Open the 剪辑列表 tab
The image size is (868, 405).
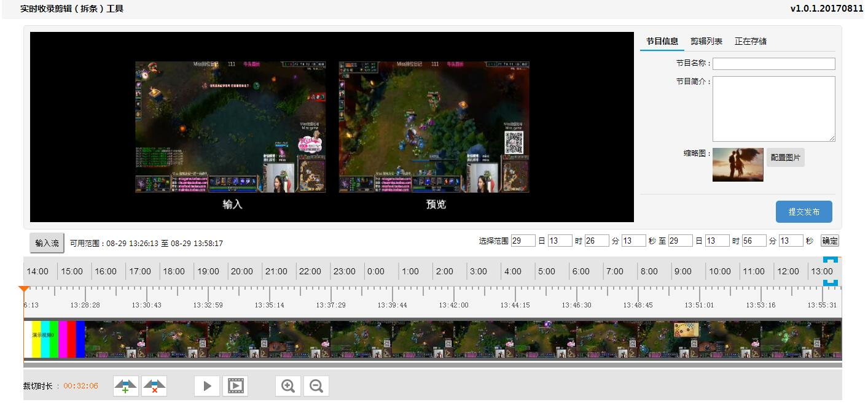tap(706, 41)
